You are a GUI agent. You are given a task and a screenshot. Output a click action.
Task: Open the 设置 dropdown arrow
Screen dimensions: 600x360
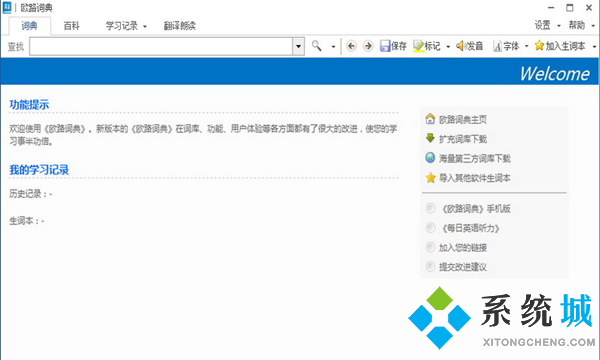[x=559, y=26]
